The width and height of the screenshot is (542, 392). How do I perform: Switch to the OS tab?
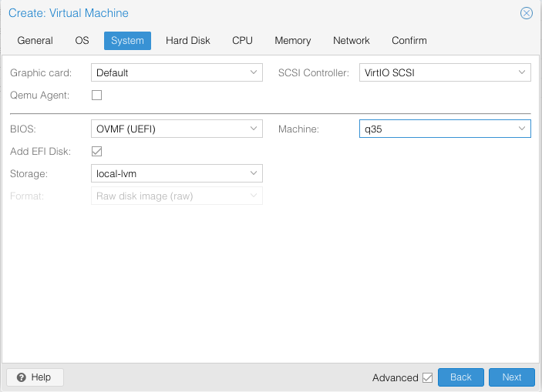pyautogui.click(x=82, y=41)
